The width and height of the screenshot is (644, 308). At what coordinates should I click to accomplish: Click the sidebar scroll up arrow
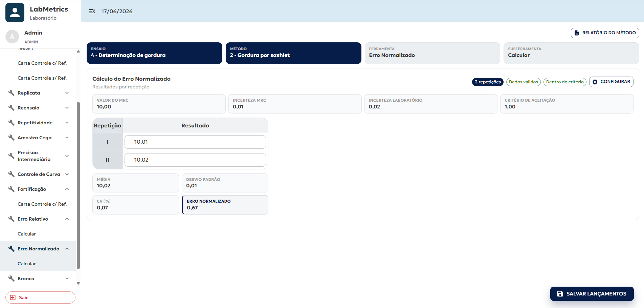pyautogui.click(x=79, y=52)
